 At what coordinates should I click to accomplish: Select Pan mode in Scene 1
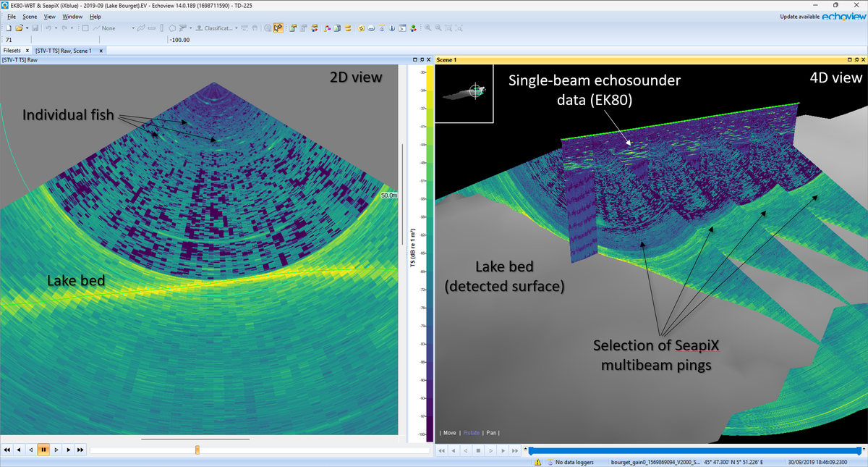point(492,432)
